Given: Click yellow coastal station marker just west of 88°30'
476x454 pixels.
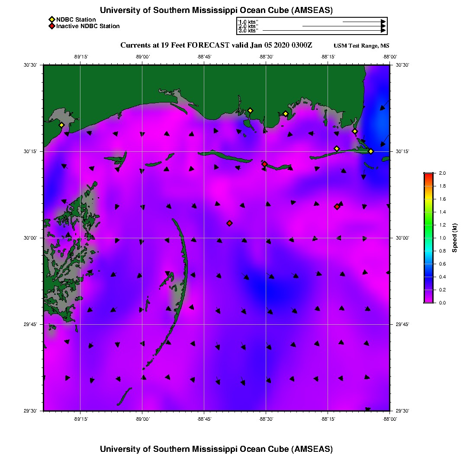Looking at the screenshot, I should [x=250, y=111].
